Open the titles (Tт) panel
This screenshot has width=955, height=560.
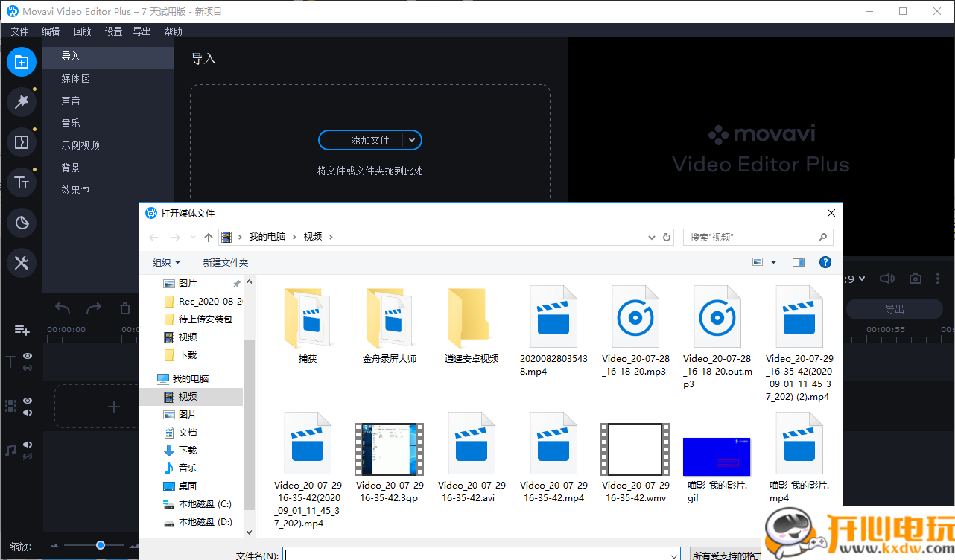coord(22,182)
